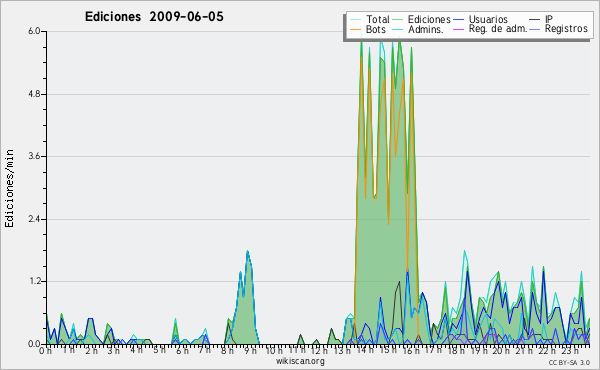Select the 'Ediciones' legend label
600x370 pixels.
coord(429,19)
